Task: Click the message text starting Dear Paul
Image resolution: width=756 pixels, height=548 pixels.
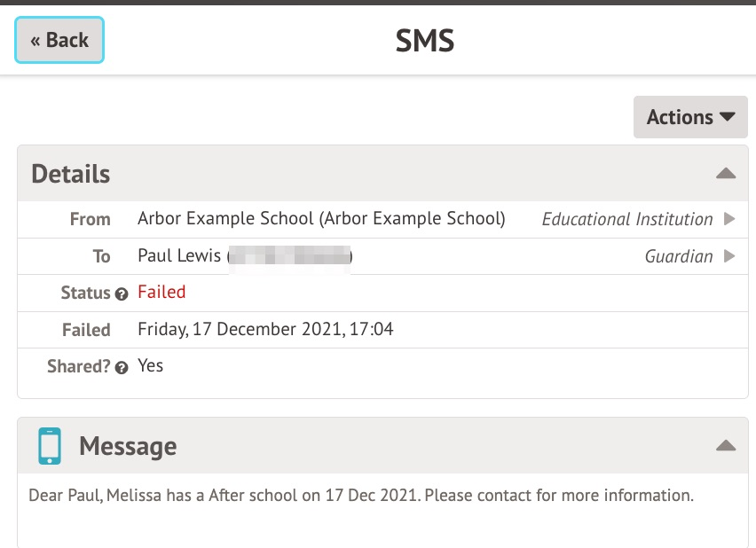Action: point(360,495)
